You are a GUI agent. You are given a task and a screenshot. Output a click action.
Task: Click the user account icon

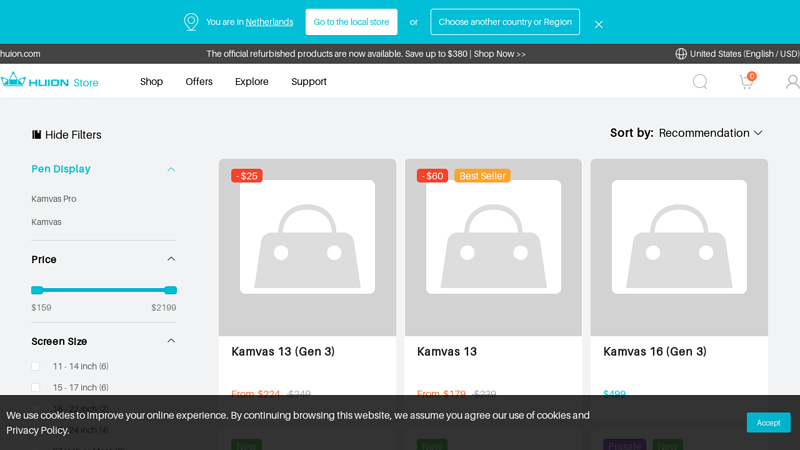(792, 82)
